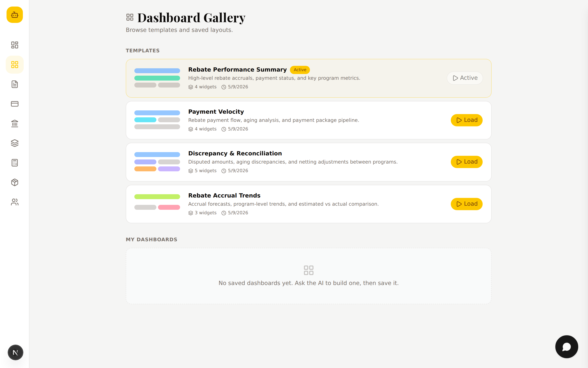Click the empty-state grid icon in My Dashboards
The image size is (588, 368).
point(308,270)
